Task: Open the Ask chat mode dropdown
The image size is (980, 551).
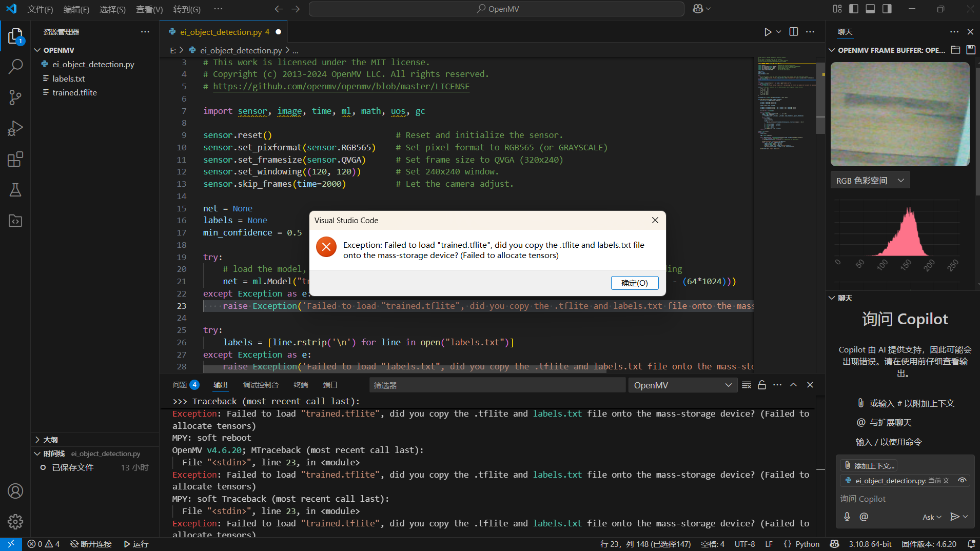Action: [932, 517]
